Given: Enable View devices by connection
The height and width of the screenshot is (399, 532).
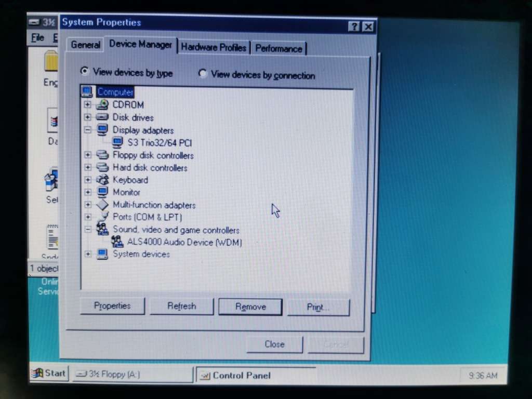Looking at the screenshot, I should [x=203, y=73].
